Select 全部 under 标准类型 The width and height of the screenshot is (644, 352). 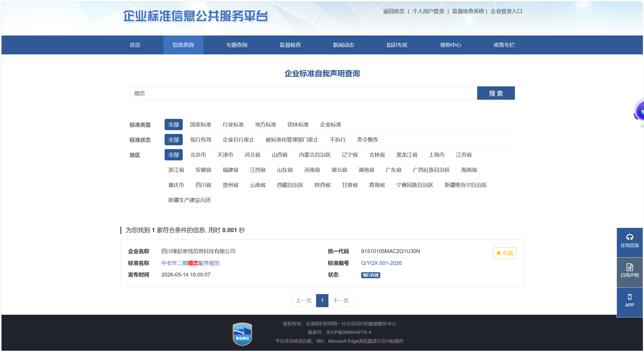[174, 125]
